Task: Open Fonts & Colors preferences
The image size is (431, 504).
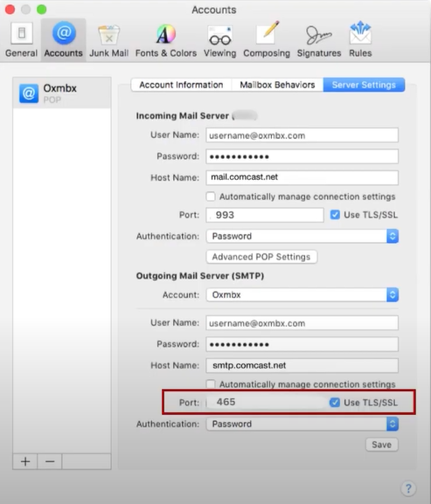Action: tap(165, 40)
